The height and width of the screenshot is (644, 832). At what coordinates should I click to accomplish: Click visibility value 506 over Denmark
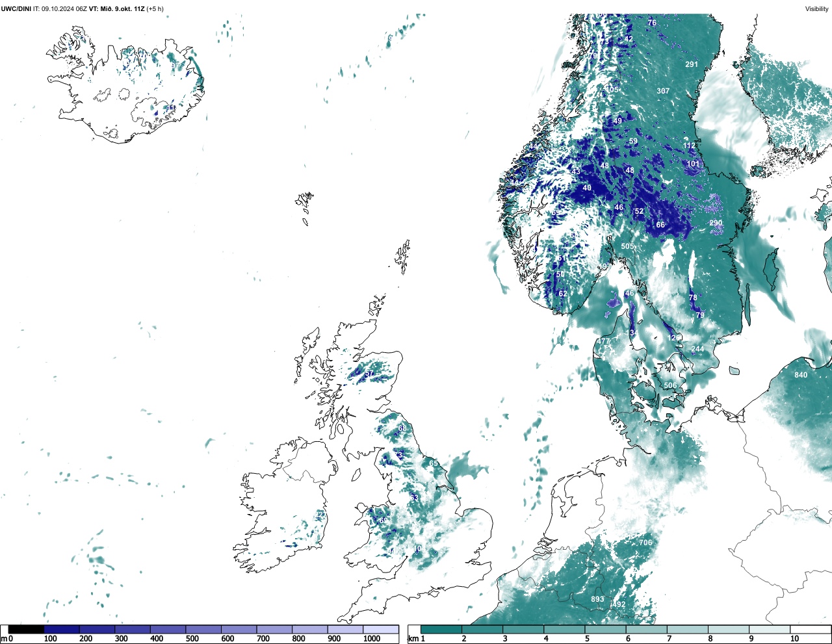670,385
